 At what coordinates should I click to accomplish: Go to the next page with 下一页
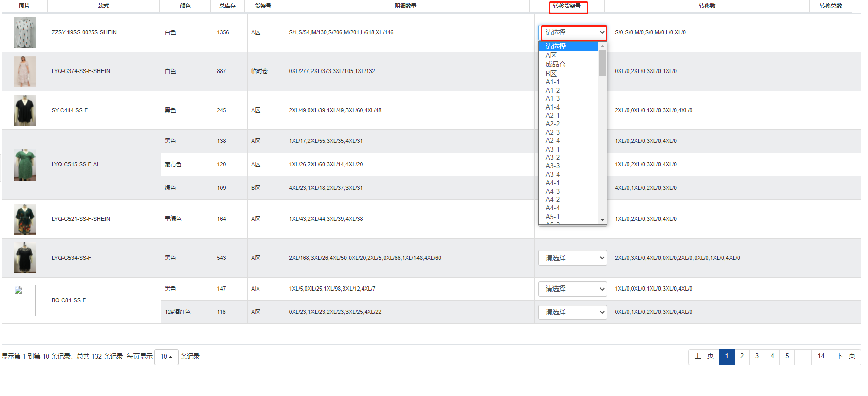coord(845,356)
